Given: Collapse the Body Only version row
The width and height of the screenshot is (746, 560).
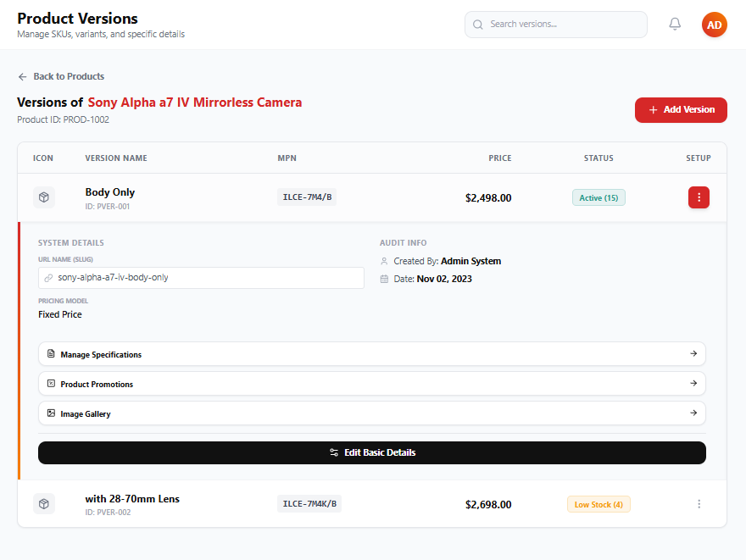Looking at the screenshot, I should coord(371,197).
